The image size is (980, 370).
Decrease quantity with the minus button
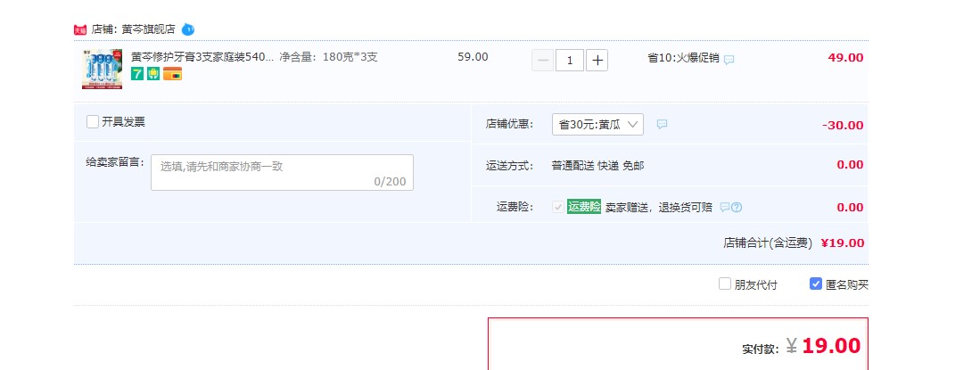[542, 60]
